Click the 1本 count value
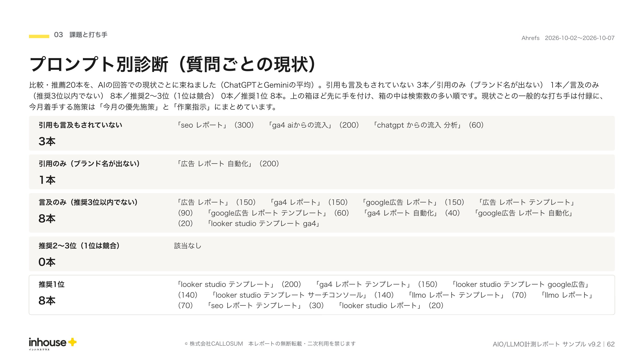The image size is (644, 362). [47, 180]
